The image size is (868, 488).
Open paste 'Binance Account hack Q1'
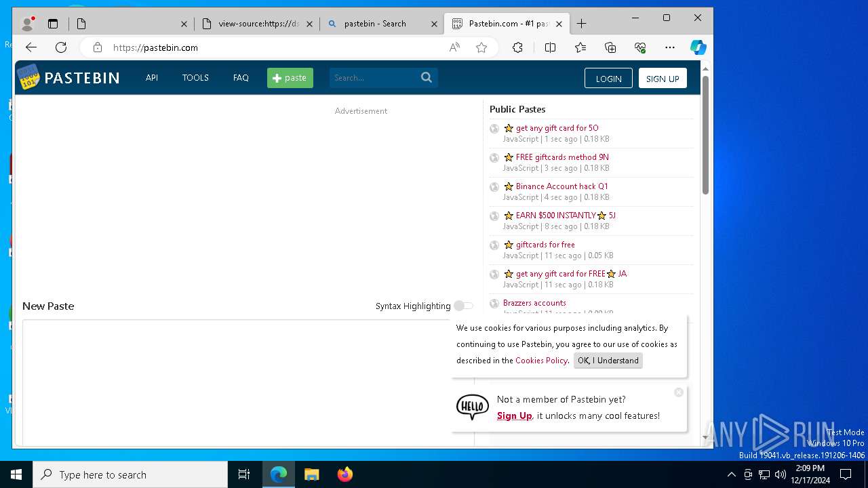point(561,186)
